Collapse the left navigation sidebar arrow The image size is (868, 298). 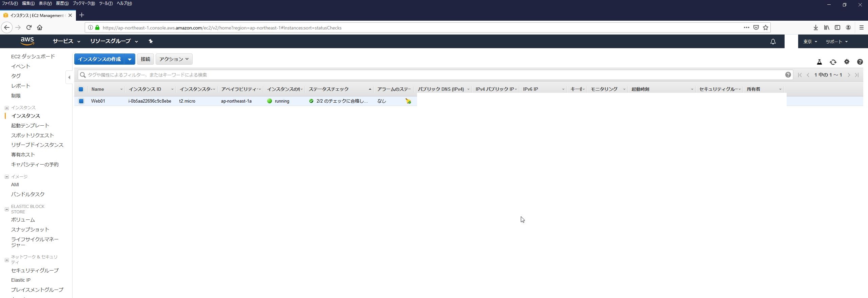pyautogui.click(x=69, y=77)
